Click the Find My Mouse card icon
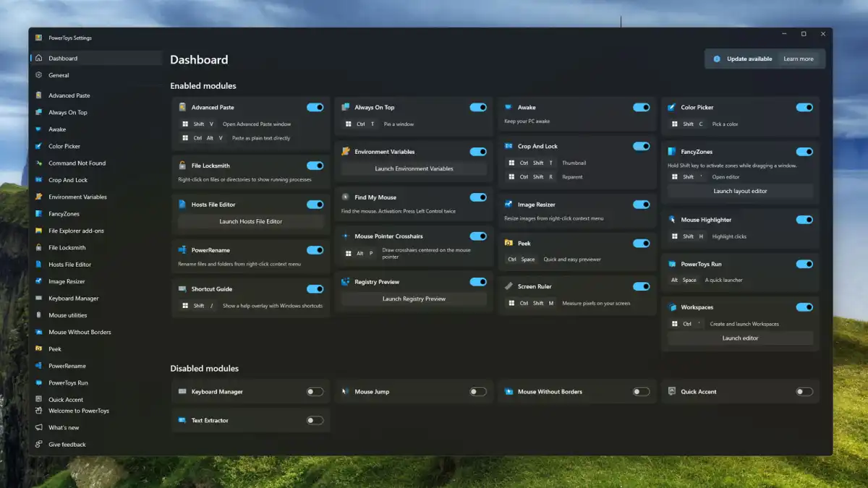Viewport: 868px width, 488px height. (x=346, y=197)
